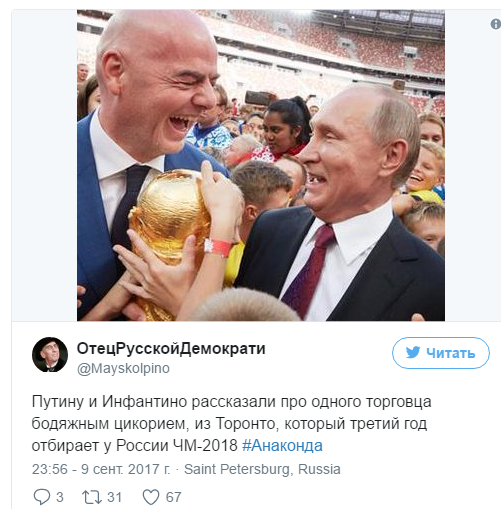The width and height of the screenshot is (501, 509).
Task: Click the retweet arrows icon
Action: pyautogui.click(x=92, y=497)
